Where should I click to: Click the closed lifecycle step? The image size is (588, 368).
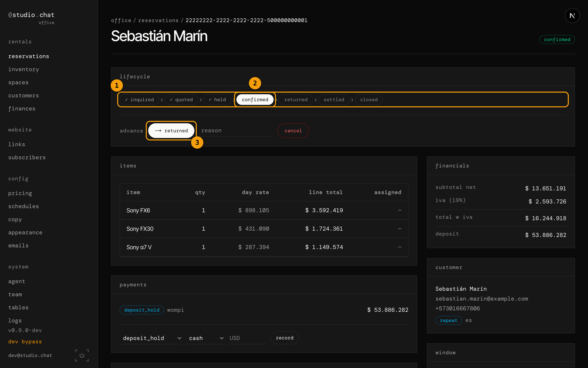(x=369, y=100)
